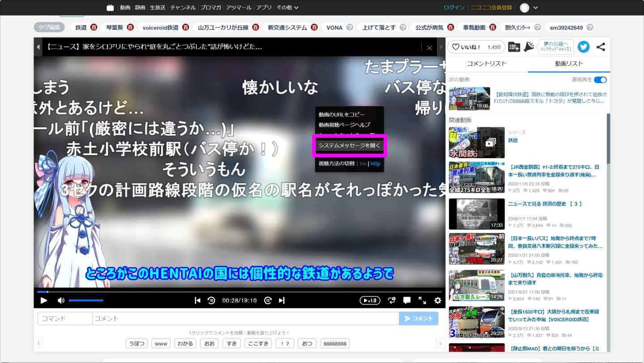Toggle comment display speech-bubble icon
The image size is (644, 363).
point(407,300)
